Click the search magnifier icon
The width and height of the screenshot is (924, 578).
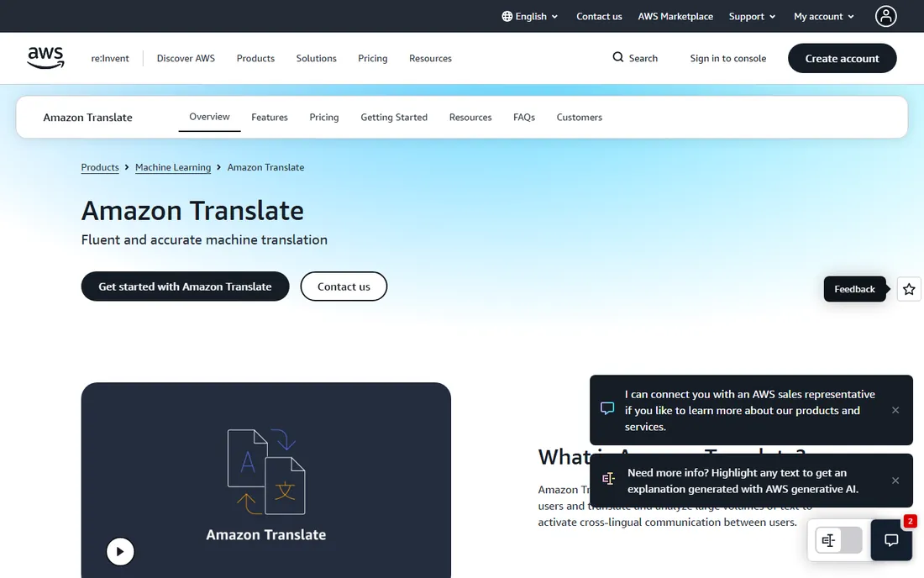[617, 57]
